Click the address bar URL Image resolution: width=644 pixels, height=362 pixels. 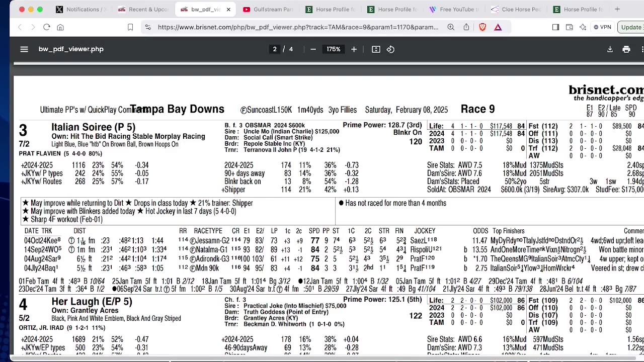298,27
